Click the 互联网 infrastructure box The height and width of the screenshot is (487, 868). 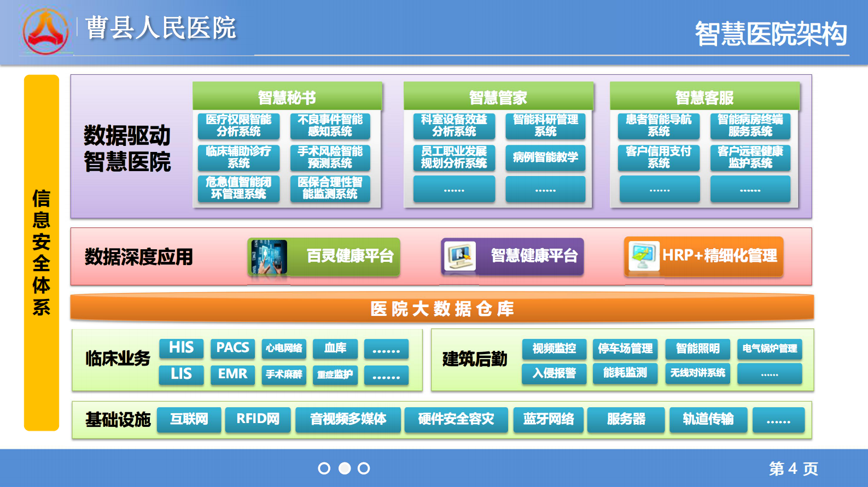point(189,419)
